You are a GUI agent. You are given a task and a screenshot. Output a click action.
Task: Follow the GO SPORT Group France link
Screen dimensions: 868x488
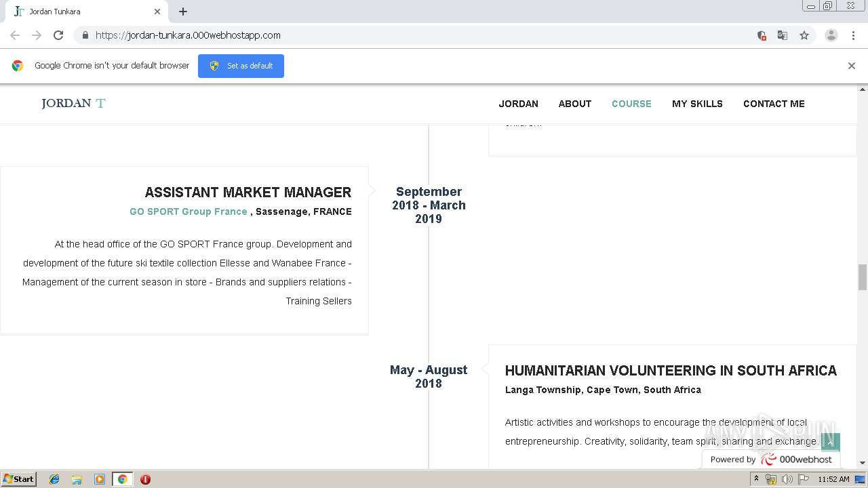[189, 211]
